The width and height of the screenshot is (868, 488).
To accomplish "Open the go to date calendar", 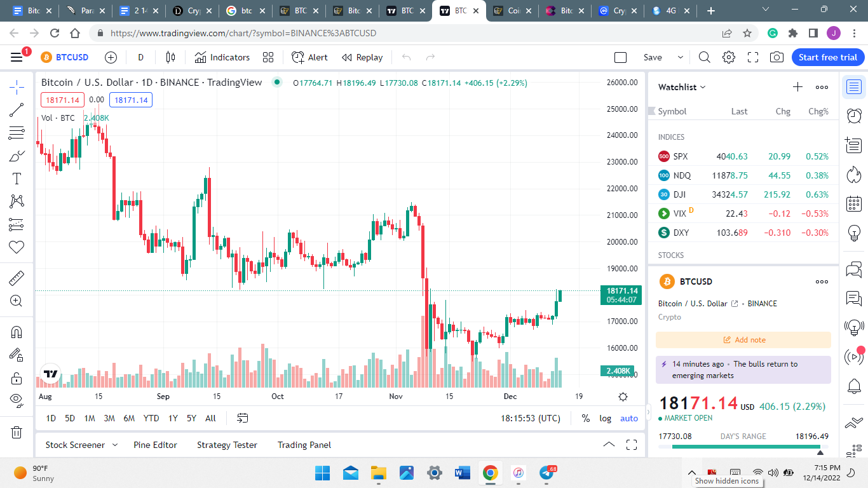I will point(243,418).
